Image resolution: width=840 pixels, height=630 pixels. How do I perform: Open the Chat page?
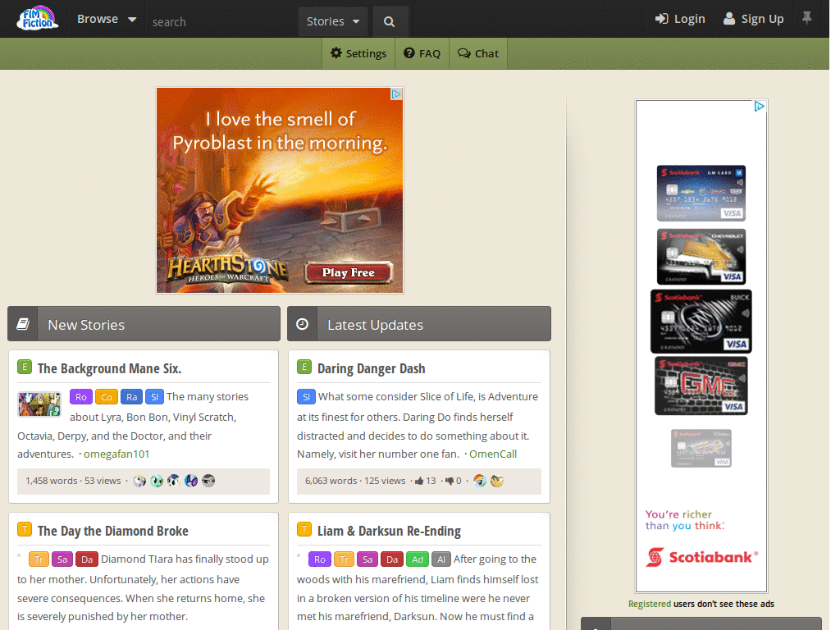point(478,53)
